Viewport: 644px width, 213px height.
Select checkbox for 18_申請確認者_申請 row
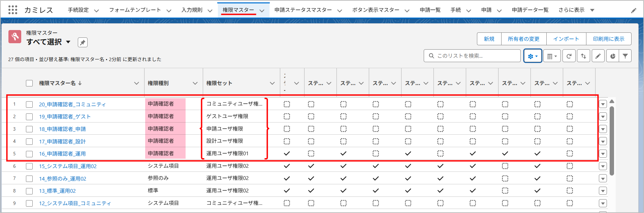point(29,129)
